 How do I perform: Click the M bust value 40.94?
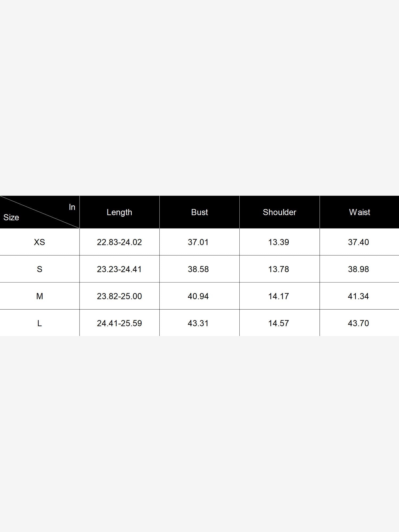198,296
